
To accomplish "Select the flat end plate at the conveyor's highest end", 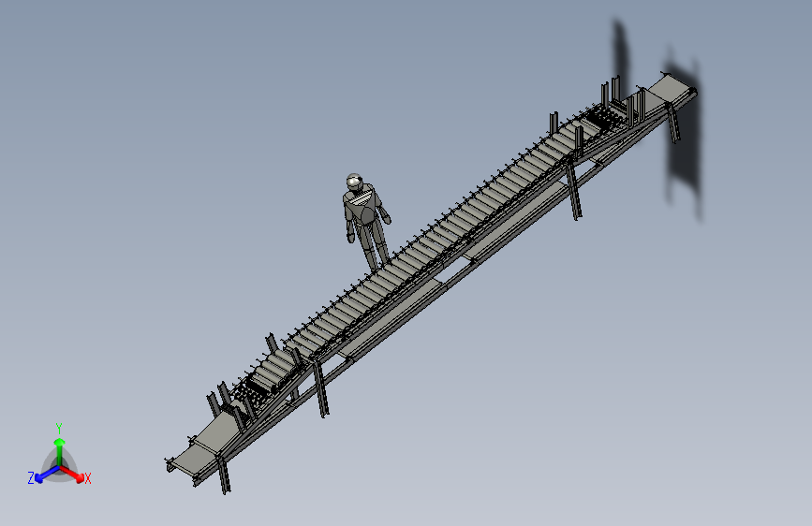I will click(671, 88).
